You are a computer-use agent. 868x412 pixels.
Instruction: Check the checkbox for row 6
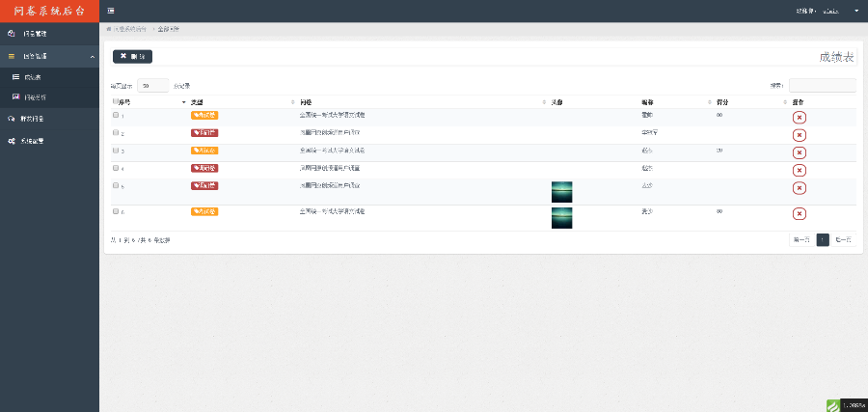click(116, 211)
